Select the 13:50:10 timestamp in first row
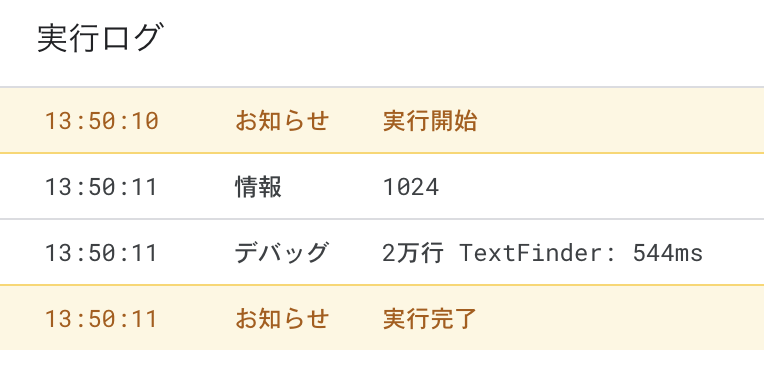This screenshot has height=366, width=764. click(x=101, y=121)
